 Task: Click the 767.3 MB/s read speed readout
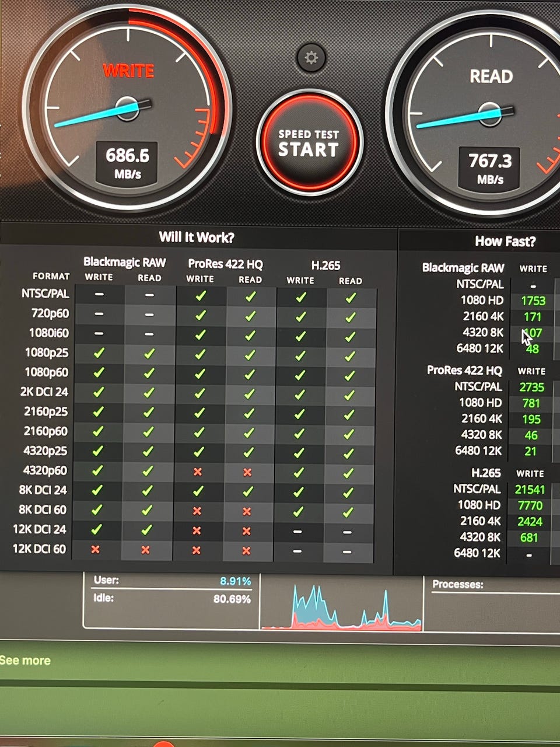coord(489,168)
